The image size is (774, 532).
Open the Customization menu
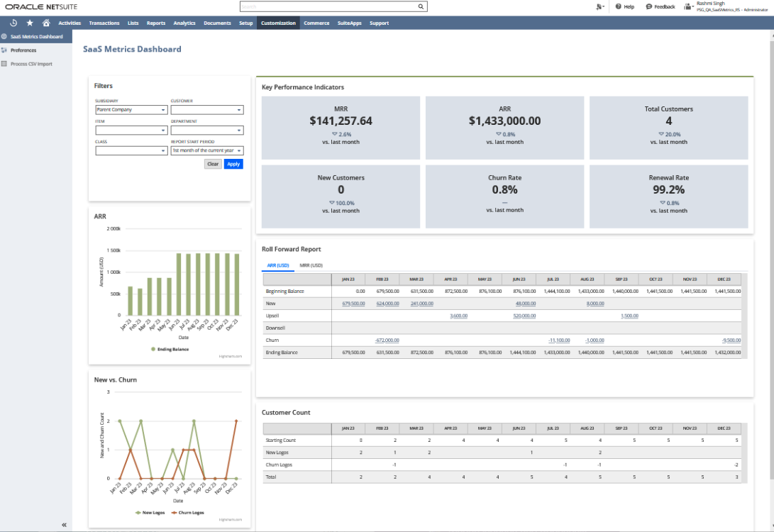click(278, 23)
